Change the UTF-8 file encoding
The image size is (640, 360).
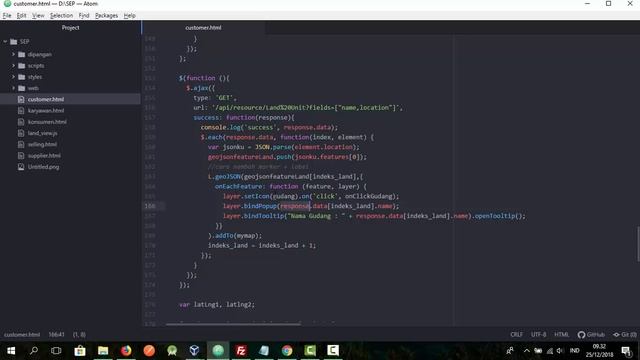coord(538,335)
